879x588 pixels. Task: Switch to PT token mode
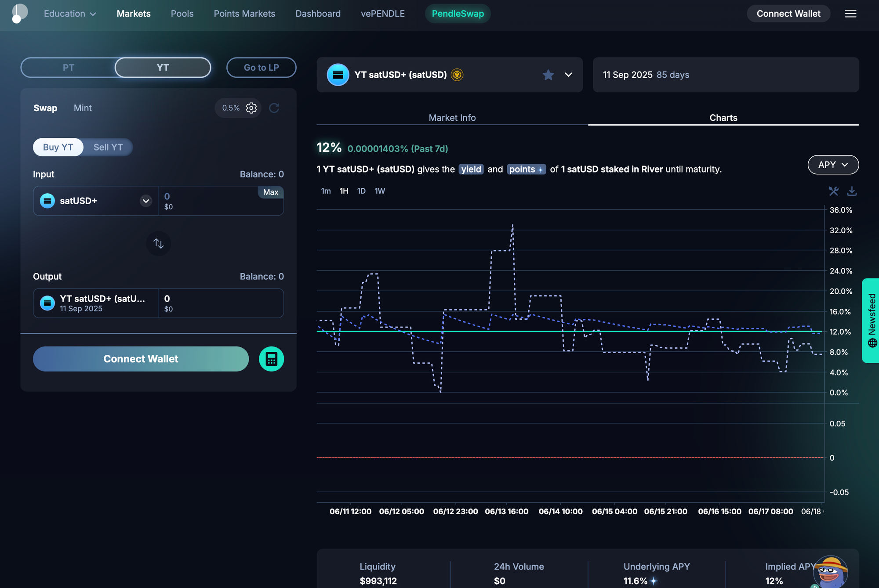[69, 68]
